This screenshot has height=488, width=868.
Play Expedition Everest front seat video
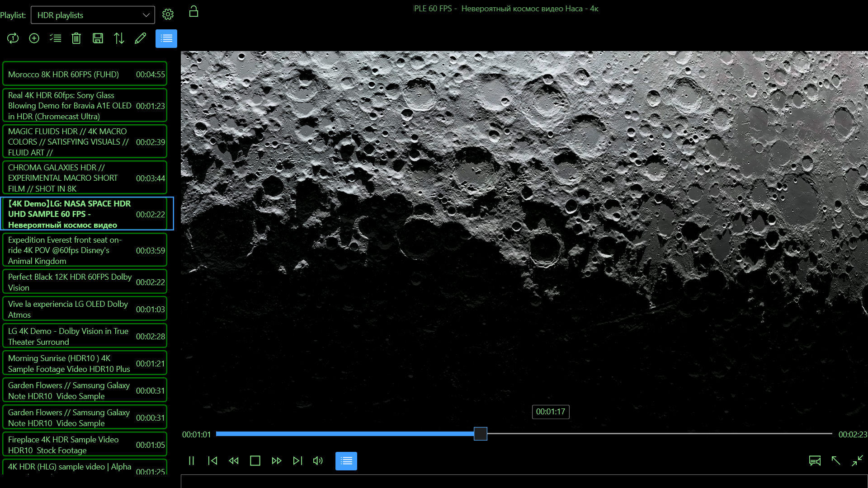[85, 250]
